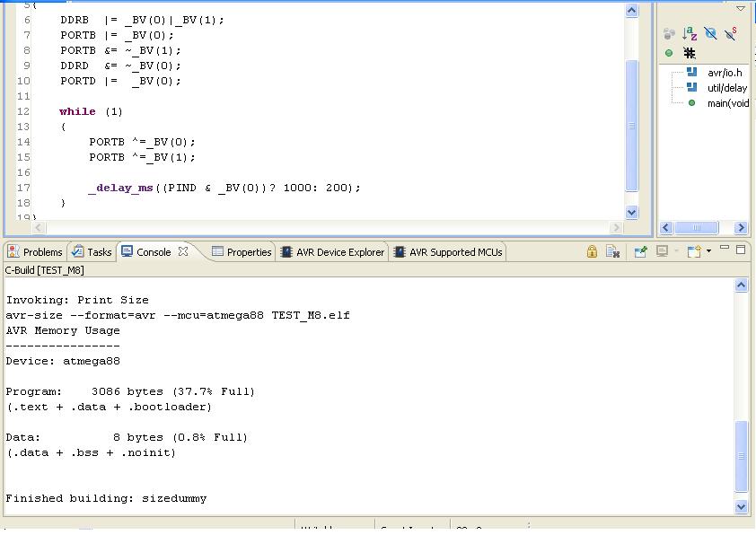Click 'DDRD' on line 9
Viewport: 756px width, 535px height.
[x=75, y=66]
